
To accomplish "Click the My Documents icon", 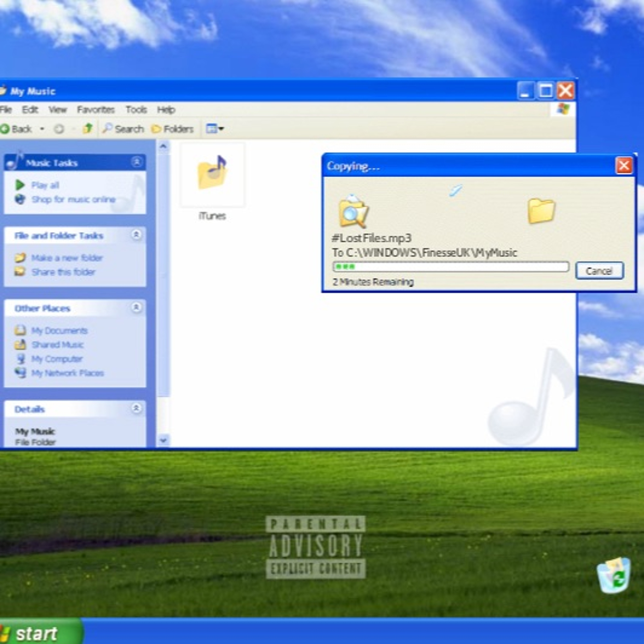I will tap(20, 330).
